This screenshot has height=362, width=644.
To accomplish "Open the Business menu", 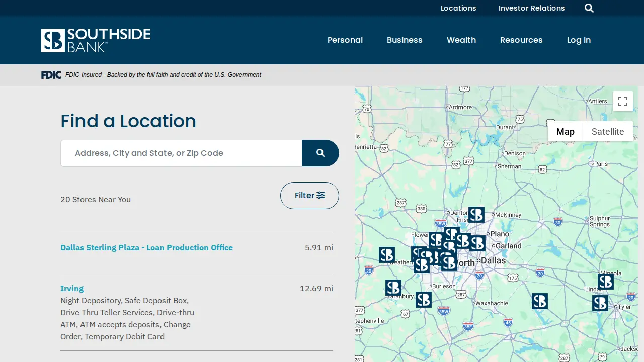I will [405, 40].
